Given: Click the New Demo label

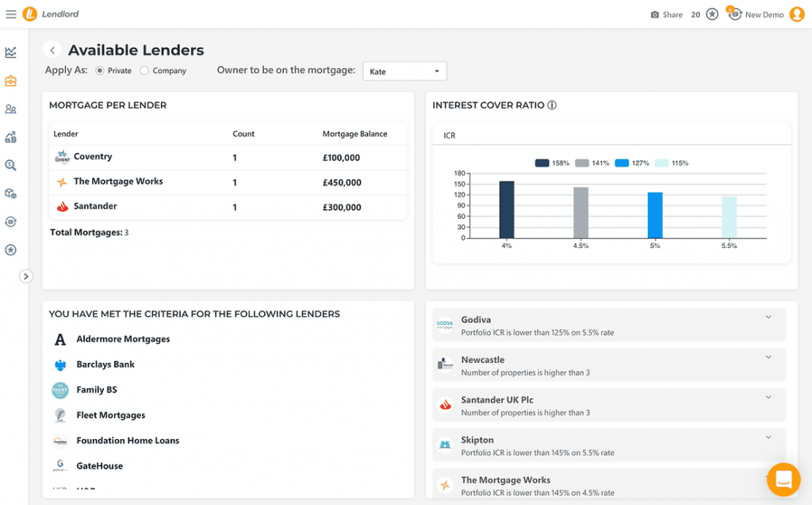Looking at the screenshot, I should click(x=764, y=14).
